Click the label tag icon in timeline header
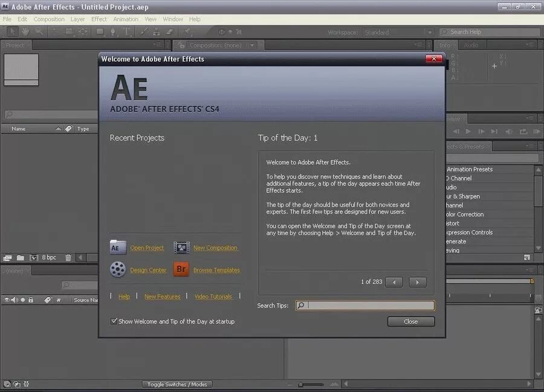The height and width of the screenshot is (392, 544). click(48, 300)
